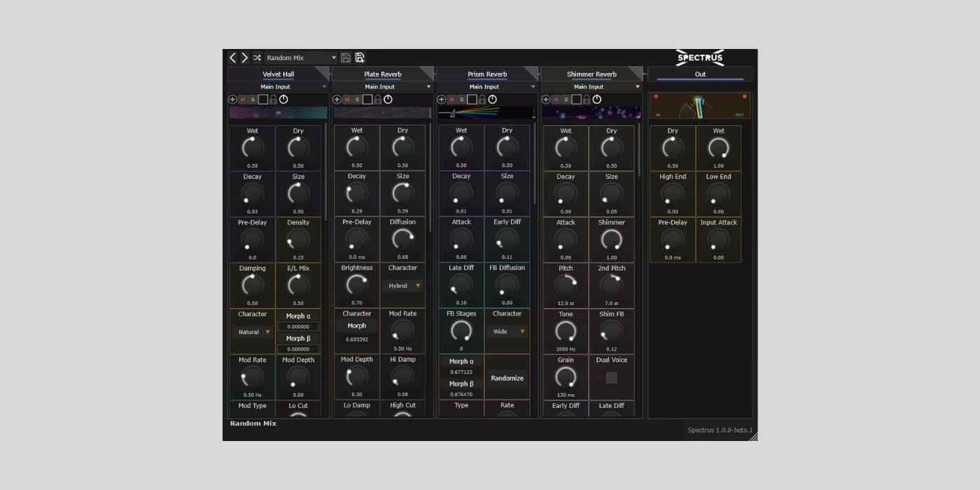Viewport: 980px width, 490px height.
Task: Click the add icon in Velvet Hall
Action: (x=233, y=99)
